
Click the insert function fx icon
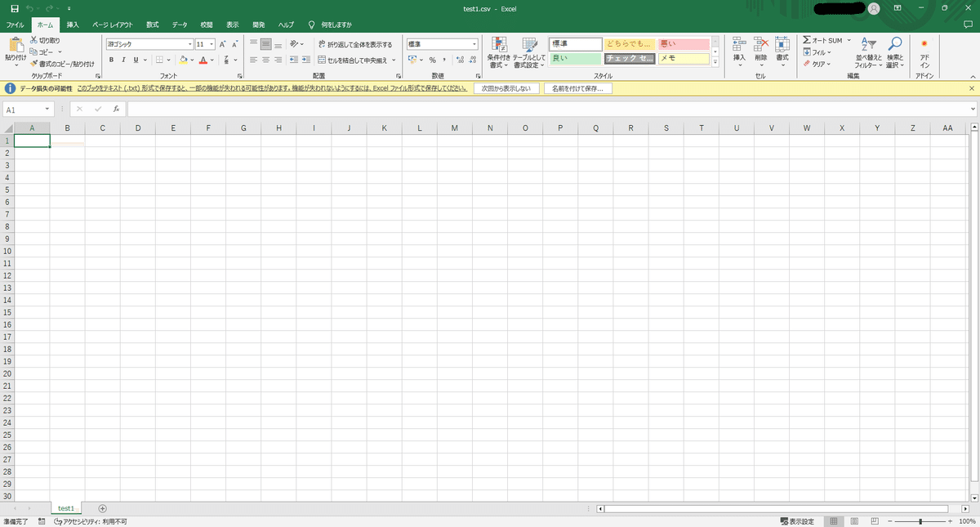117,109
